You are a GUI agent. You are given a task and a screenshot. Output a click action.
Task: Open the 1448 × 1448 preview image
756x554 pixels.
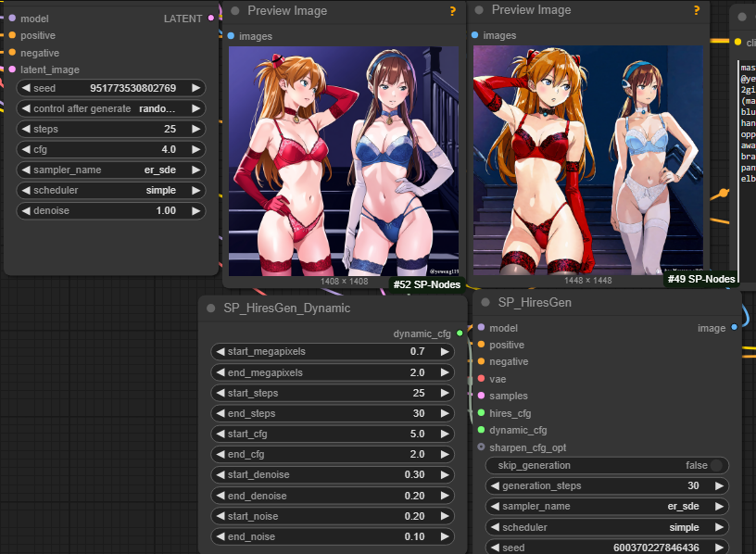pyautogui.click(x=588, y=160)
